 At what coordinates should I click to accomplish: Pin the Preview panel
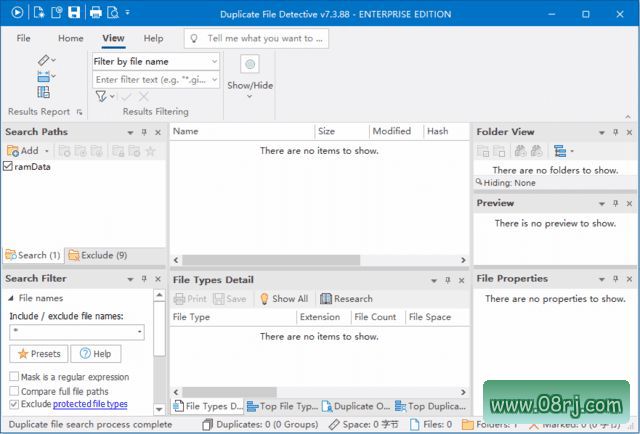click(616, 203)
